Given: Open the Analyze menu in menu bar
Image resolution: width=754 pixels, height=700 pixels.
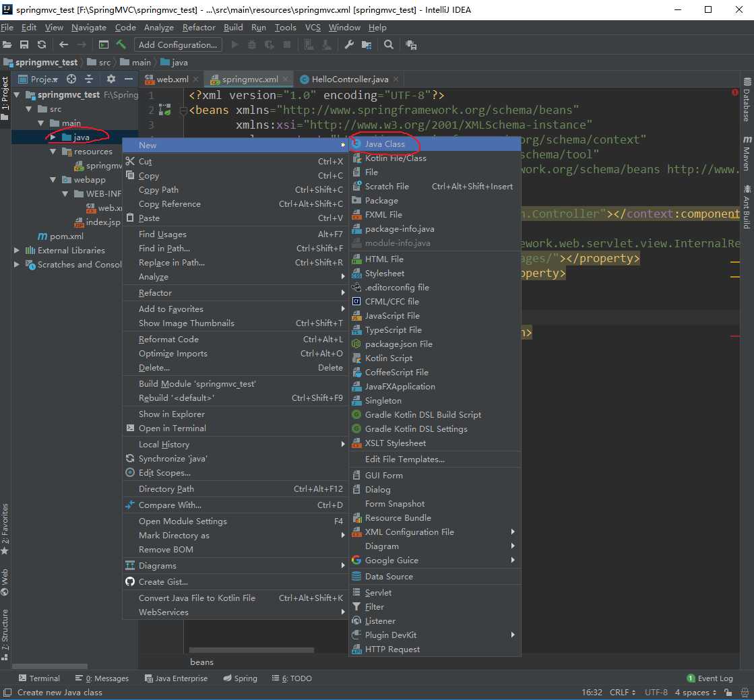Looking at the screenshot, I should (159, 28).
